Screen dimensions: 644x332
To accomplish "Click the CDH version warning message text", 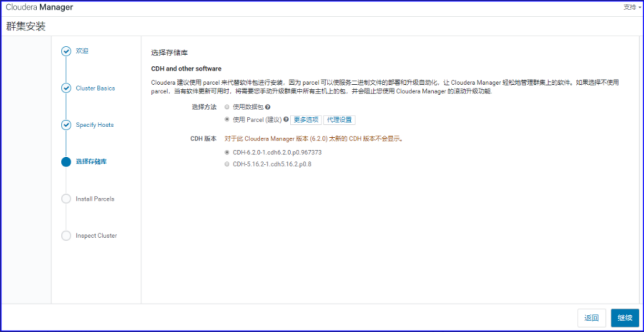I will 314,139.
